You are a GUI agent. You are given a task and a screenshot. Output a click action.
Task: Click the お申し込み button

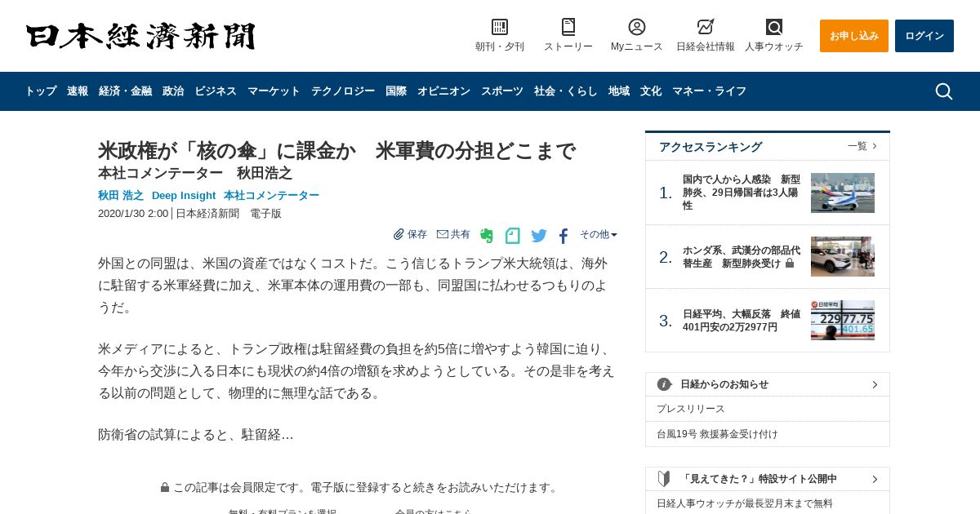tap(854, 36)
